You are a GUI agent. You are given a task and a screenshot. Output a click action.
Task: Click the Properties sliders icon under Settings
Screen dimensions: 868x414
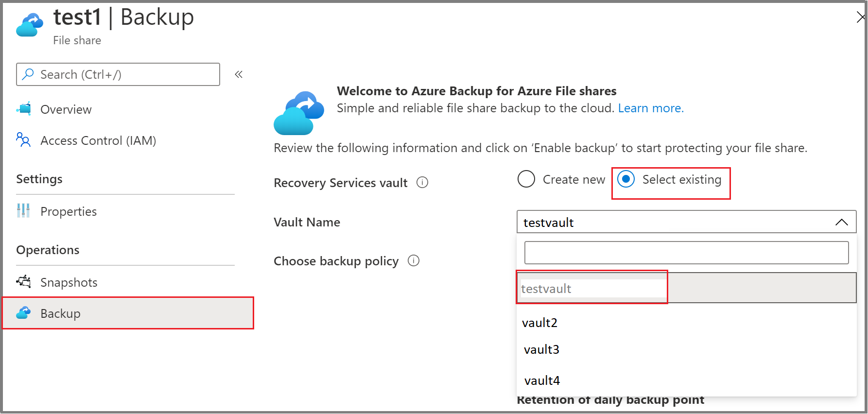point(23,211)
